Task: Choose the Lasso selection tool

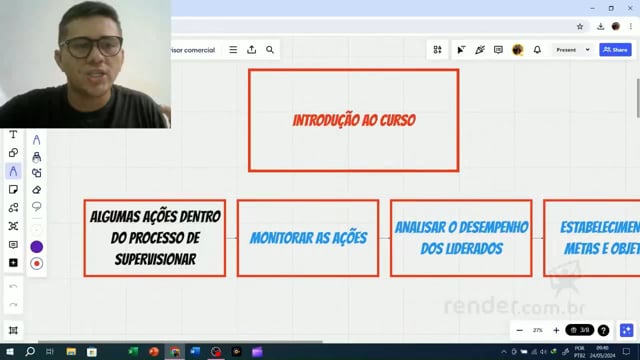Action: [36, 207]
